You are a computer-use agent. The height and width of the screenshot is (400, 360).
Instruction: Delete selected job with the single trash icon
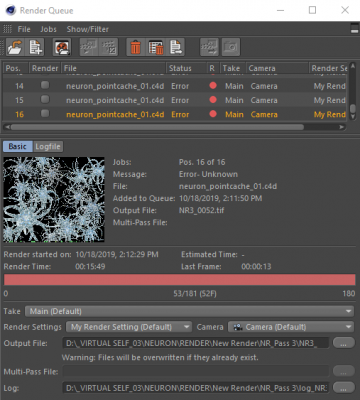135,47
